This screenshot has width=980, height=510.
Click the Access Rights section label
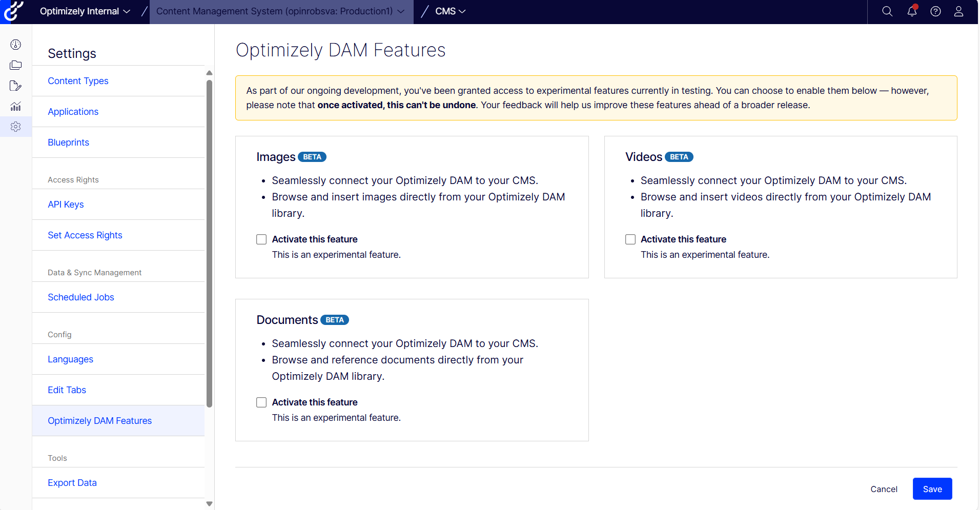point(73,180)
